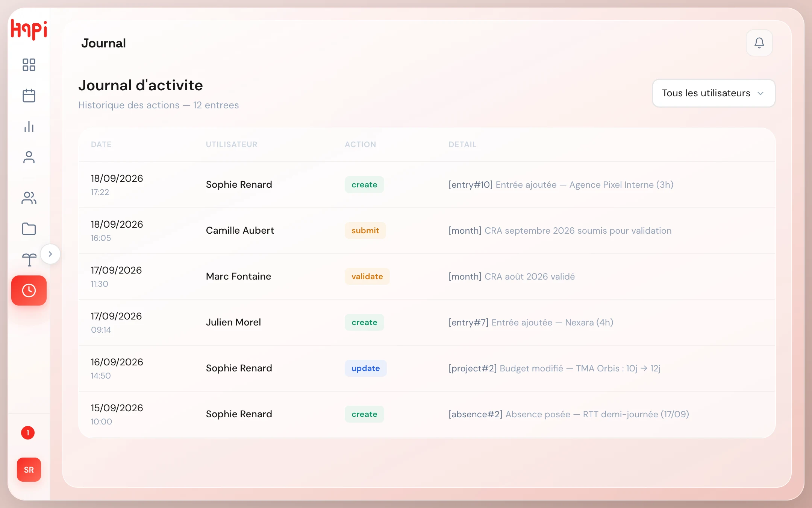Click Sophie Renard in the 17:22 row
Screen dimensions: 812x508
point(239,184)
